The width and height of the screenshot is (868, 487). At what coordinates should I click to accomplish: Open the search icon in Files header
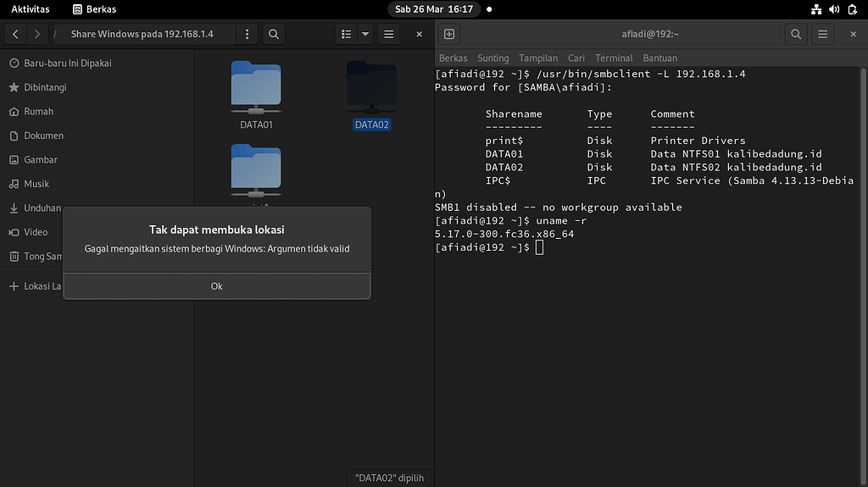273,35
